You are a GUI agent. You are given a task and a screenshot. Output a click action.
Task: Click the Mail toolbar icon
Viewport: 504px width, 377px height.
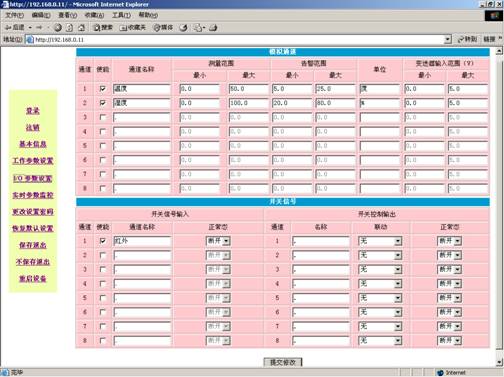(x=199, y=28)
